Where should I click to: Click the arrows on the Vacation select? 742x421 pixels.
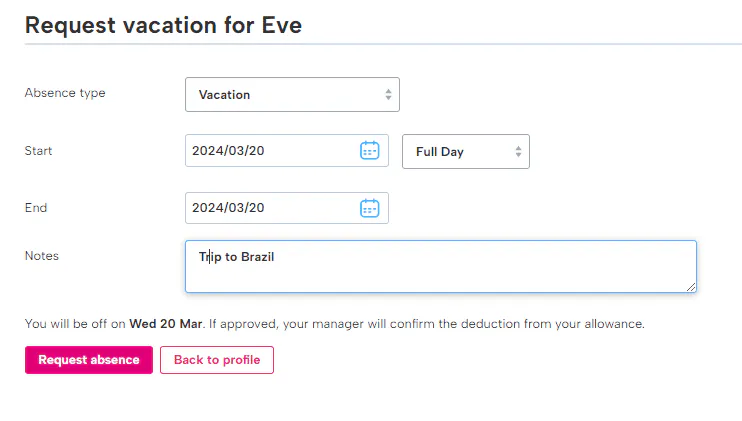pos(388,95)
